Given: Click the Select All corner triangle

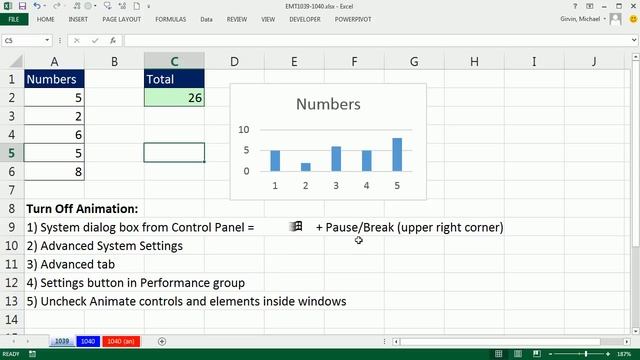Looking at the screenshot, I should pos(16,62).
